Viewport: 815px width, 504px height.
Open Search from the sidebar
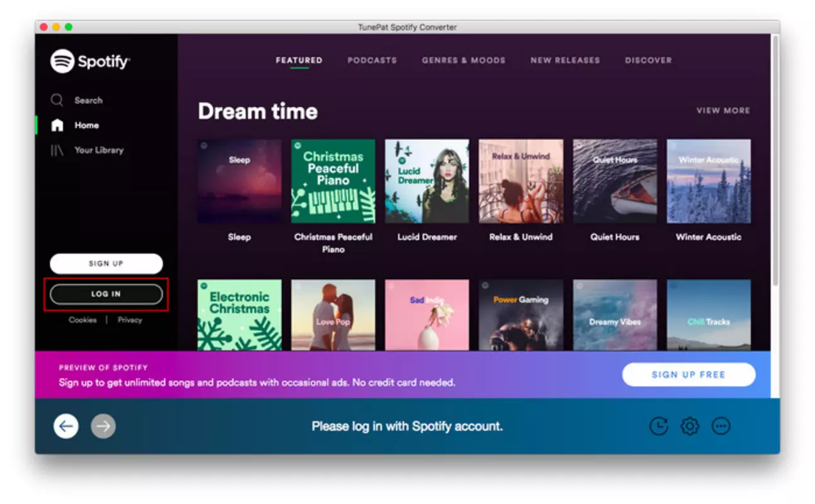[77, 100]
